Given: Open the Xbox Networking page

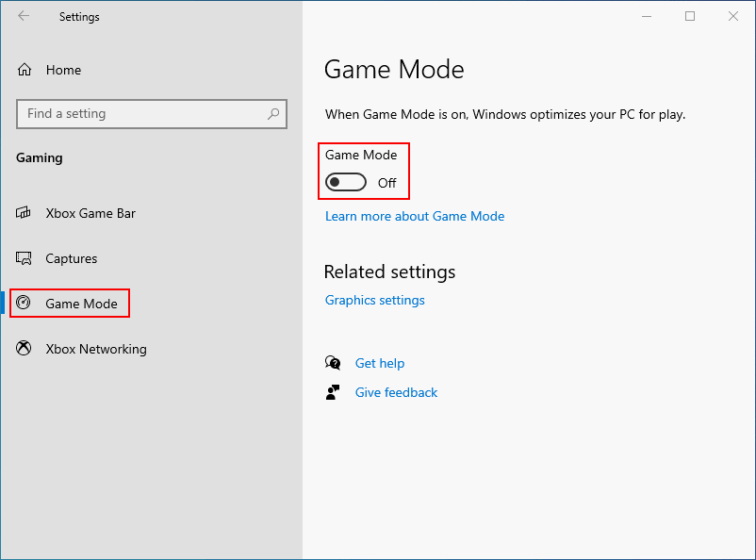Looking at the screenshot, I should [96, 349].
